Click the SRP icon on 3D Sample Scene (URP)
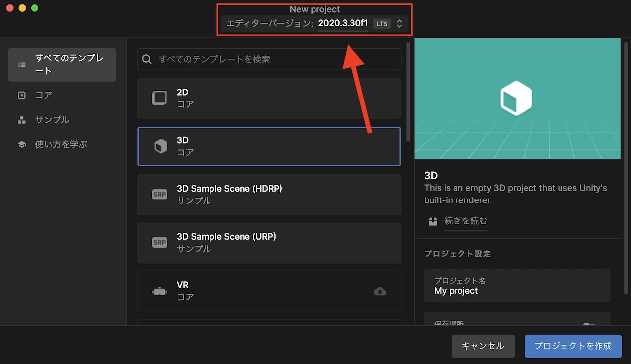The width and height of the screenshot is (631, 364). 159,242
